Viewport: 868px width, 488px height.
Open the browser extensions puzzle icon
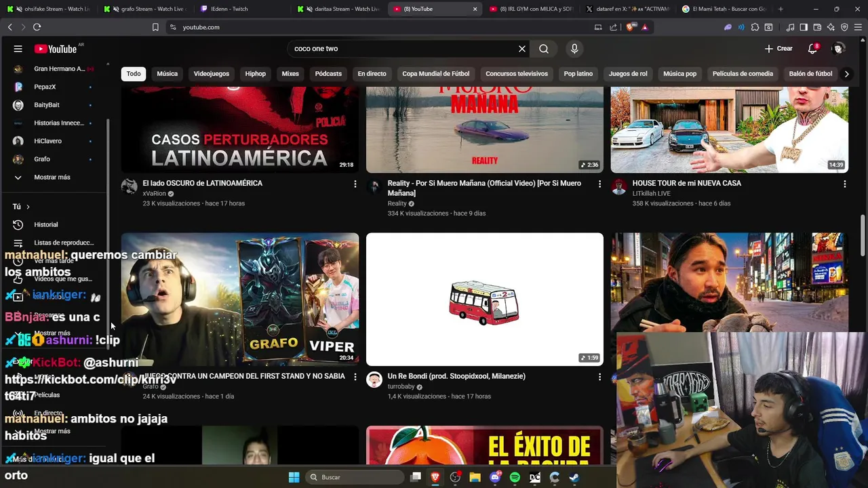pos(755,27)
